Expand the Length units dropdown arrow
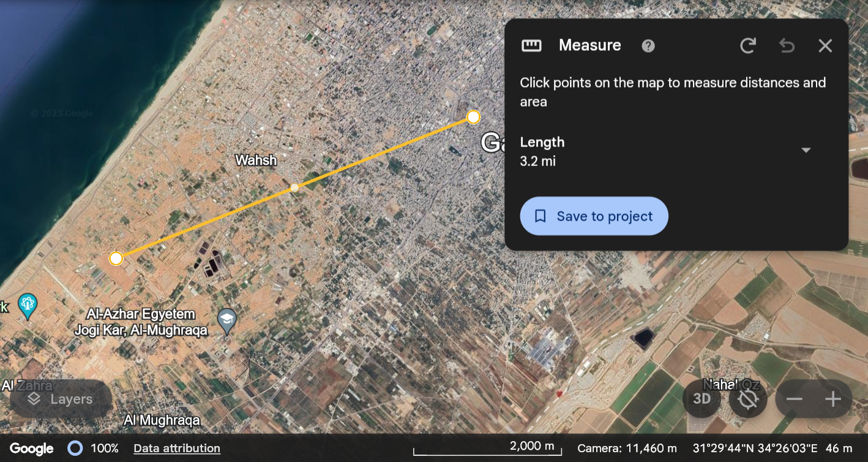The image size is (868, 462). click(x=806, y=151)
